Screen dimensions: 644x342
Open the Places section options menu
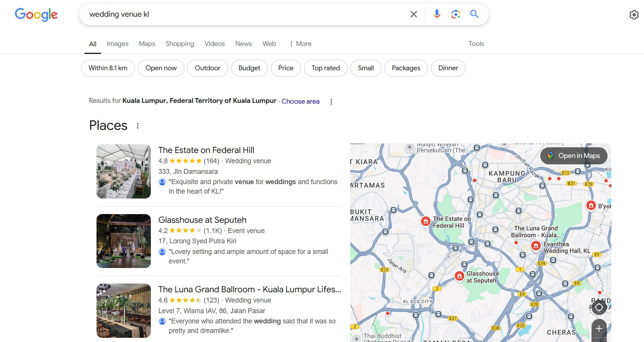138,126
